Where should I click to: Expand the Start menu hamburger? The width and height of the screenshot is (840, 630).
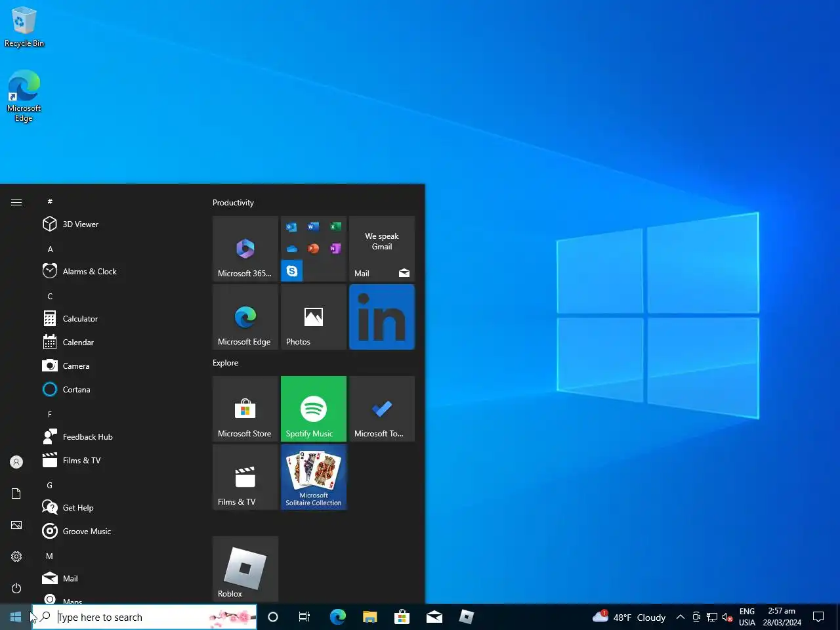coord(16,202)
